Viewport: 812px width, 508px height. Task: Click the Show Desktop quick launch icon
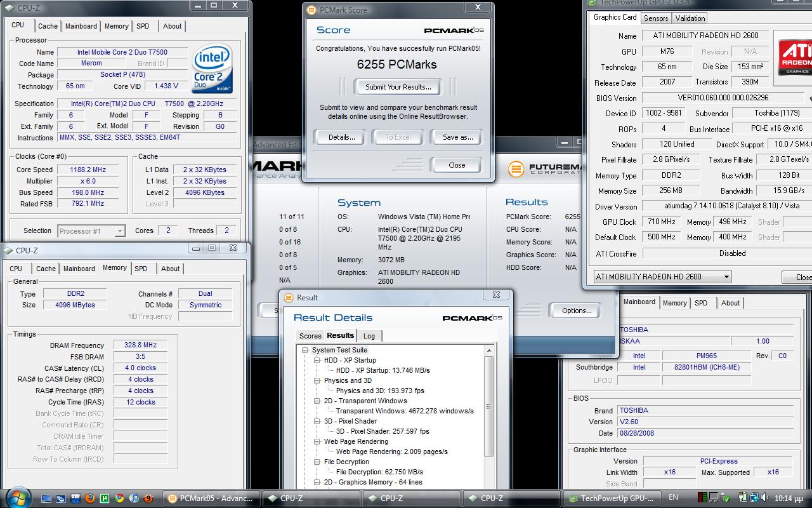(x=46, y=498)
